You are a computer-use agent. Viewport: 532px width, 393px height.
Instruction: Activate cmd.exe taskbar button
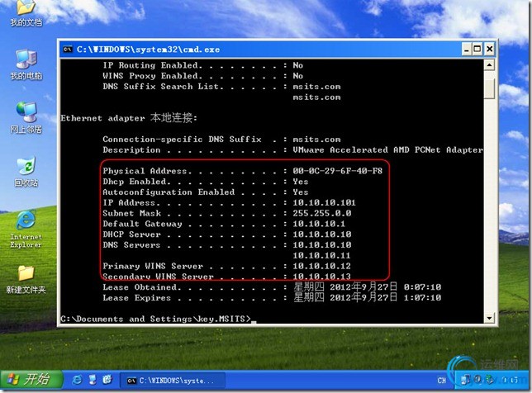[173, 381]
